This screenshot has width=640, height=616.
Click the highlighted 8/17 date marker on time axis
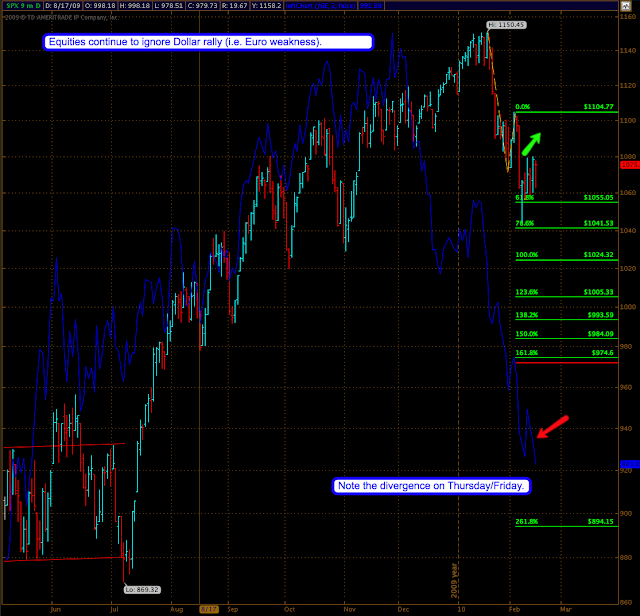click(209, 609)
